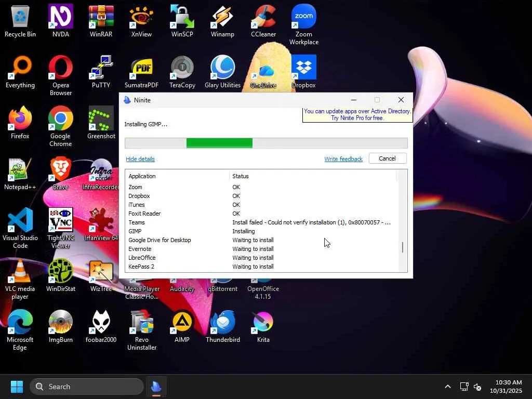Select the Evernote row
The height and width of the screenshot is (399, 532).
click(261, 249)
